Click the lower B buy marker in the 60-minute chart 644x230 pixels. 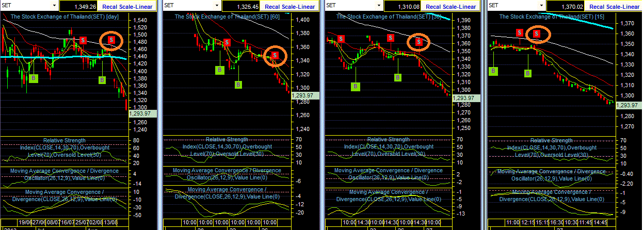(x=238, y=84)
